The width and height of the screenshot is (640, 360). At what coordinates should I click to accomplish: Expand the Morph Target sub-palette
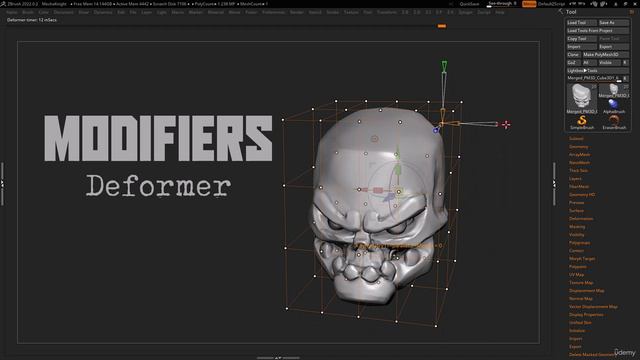pos(582,259)
